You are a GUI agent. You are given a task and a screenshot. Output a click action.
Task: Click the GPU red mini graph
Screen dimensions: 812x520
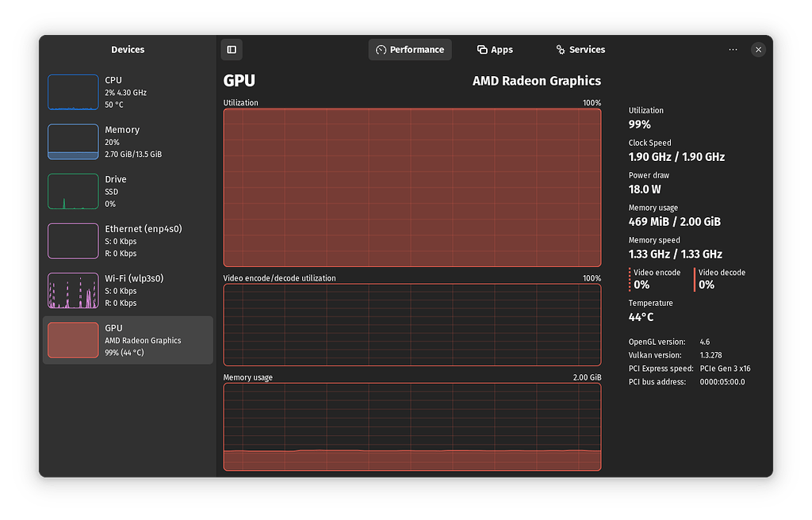tap(73, 339)
